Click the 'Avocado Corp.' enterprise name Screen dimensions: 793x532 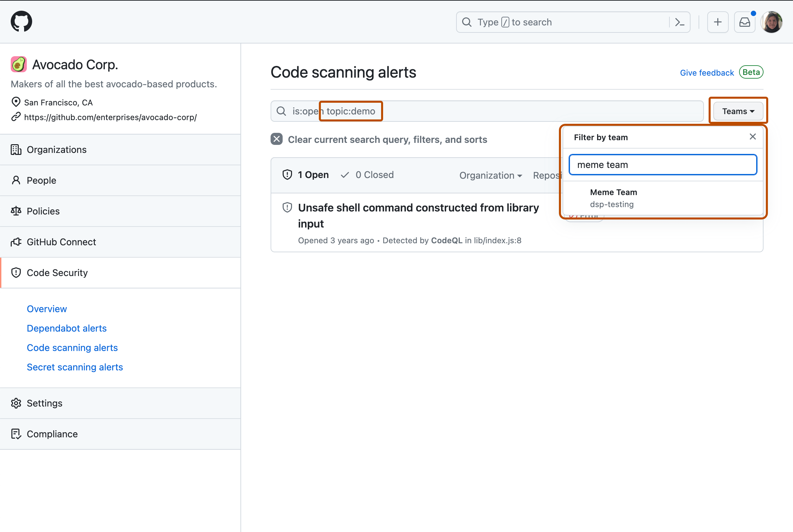coord(75,65)
